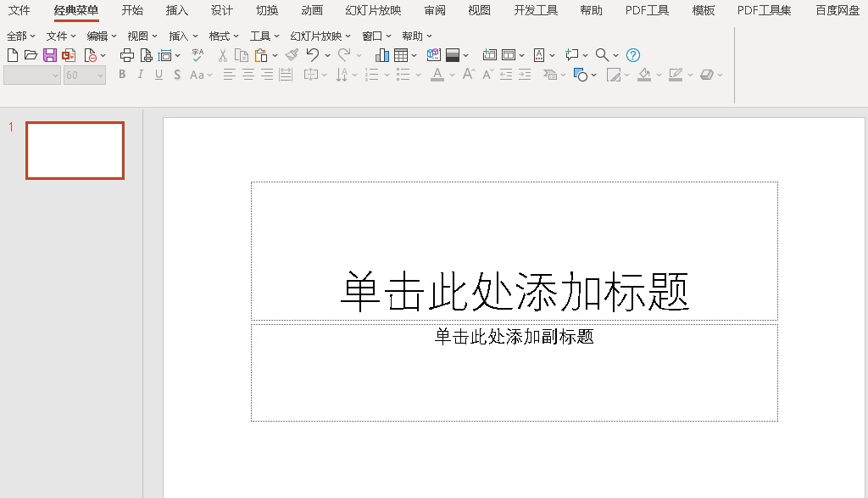The image size is (868, 498).
Task: Open Help via question mark icon
Action: click(633, 55)
